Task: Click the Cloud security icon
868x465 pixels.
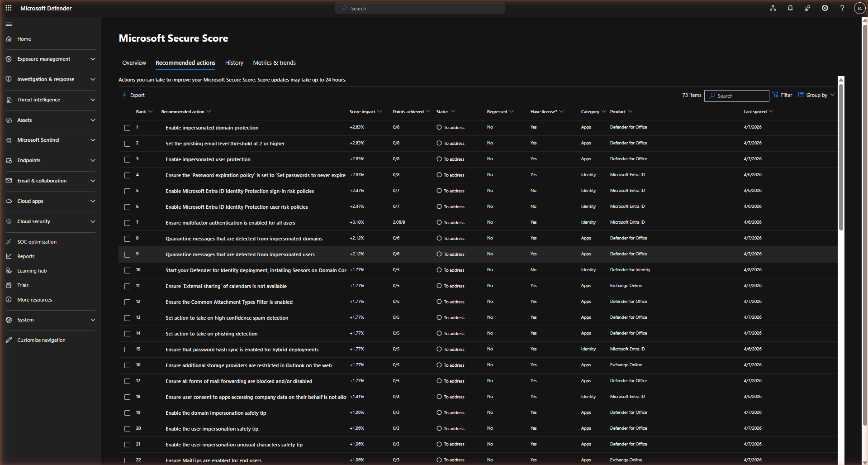Action: pyautogui.click(x=9, y=221)
